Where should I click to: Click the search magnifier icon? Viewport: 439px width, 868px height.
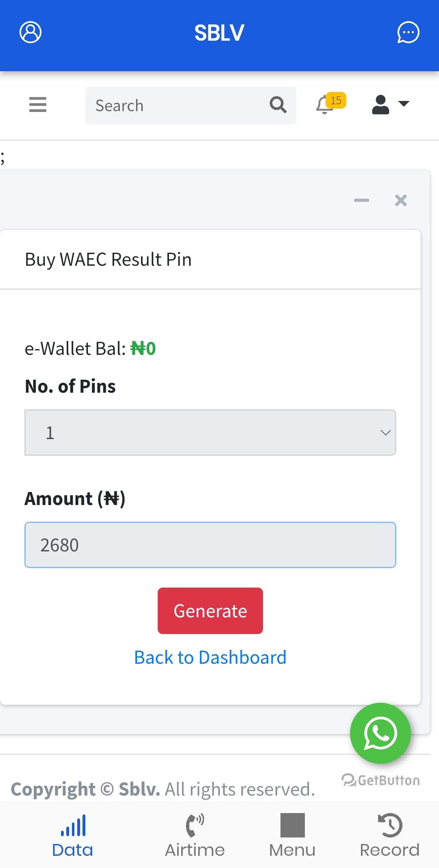tap(278, 105)
